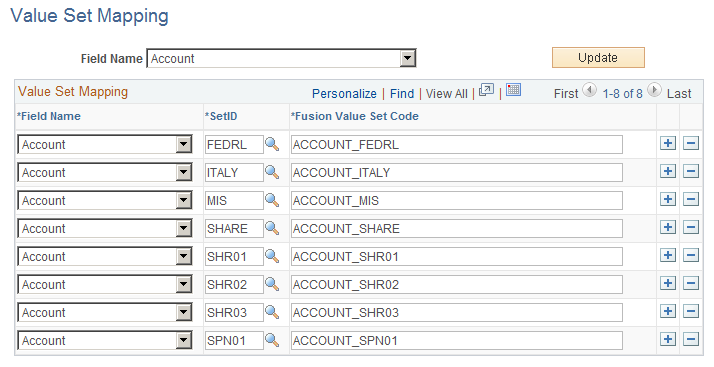Delete the ACCOUNT_MIS row
714x367 pixels.
click(691, 199)
